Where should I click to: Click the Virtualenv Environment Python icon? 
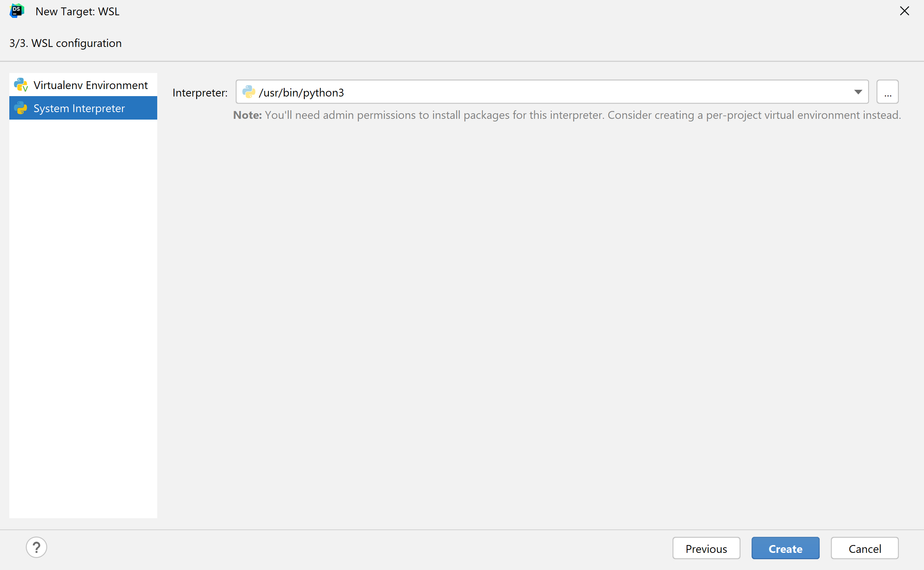point(21,85)
